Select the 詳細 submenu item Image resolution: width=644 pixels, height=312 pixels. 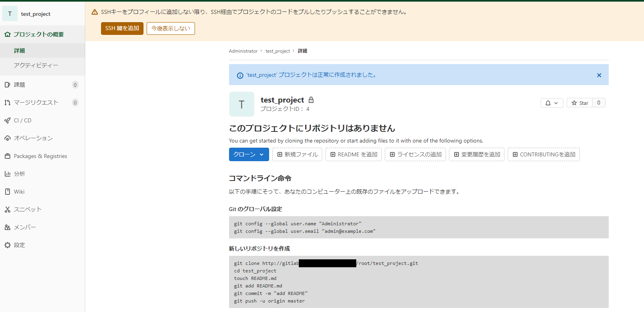click(x=42, y=51)
